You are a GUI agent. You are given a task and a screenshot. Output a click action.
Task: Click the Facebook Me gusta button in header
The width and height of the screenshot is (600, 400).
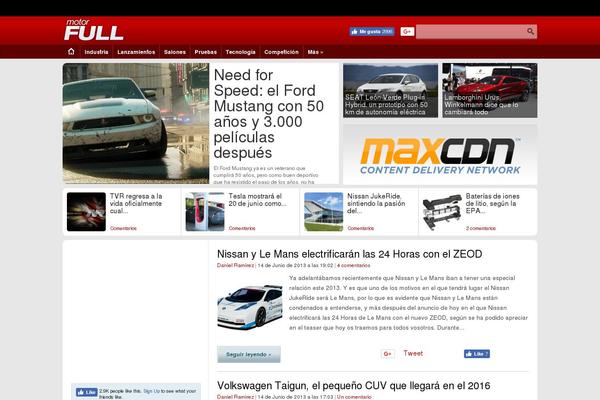372,31
